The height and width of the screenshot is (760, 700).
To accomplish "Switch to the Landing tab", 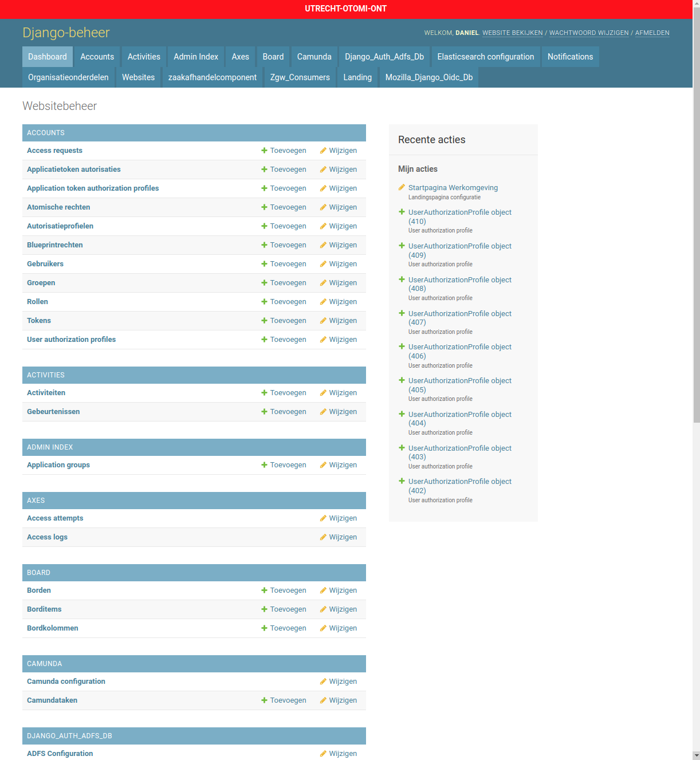I will [x=357, y=77].
